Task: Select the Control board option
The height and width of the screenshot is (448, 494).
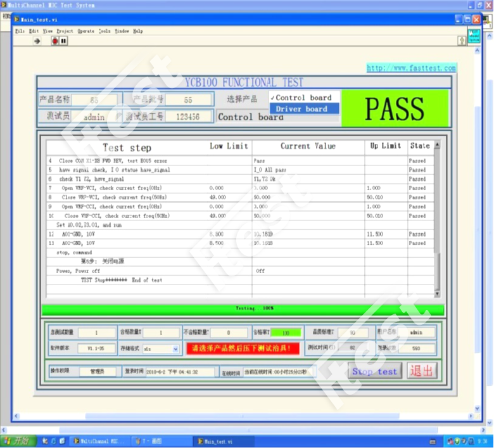Action: coord(303,98)
